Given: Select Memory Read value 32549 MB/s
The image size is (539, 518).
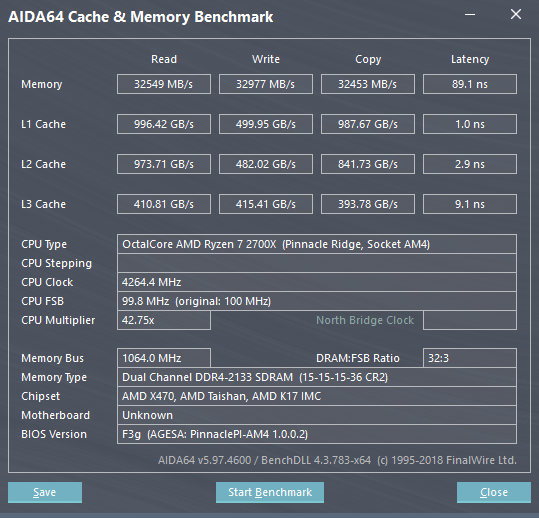Looking at the screenshot, I should (x=164, y=84).
